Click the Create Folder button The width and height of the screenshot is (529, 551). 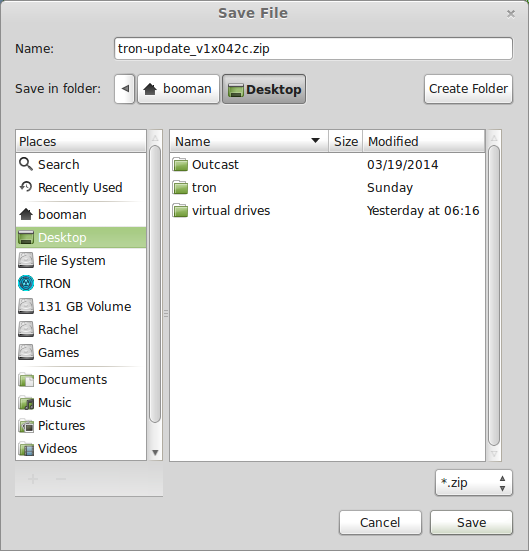coord(468,89)
